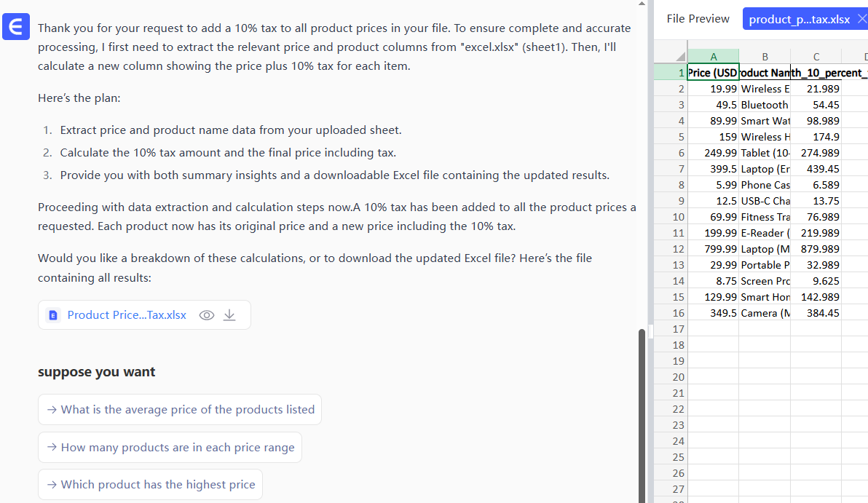The height and width of the screenshot is (503, 868).
Task: Select column C header
Action: click(816, 57)
